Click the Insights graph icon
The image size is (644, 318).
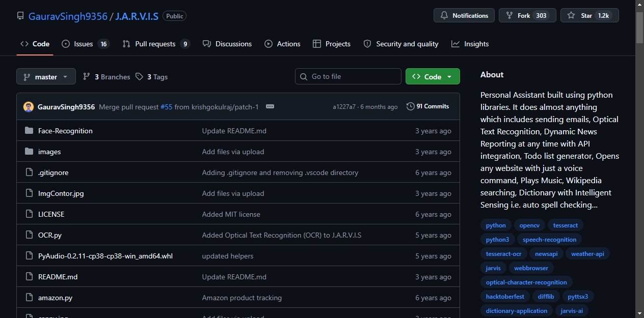pyautogui.click(x=455, y=44)
